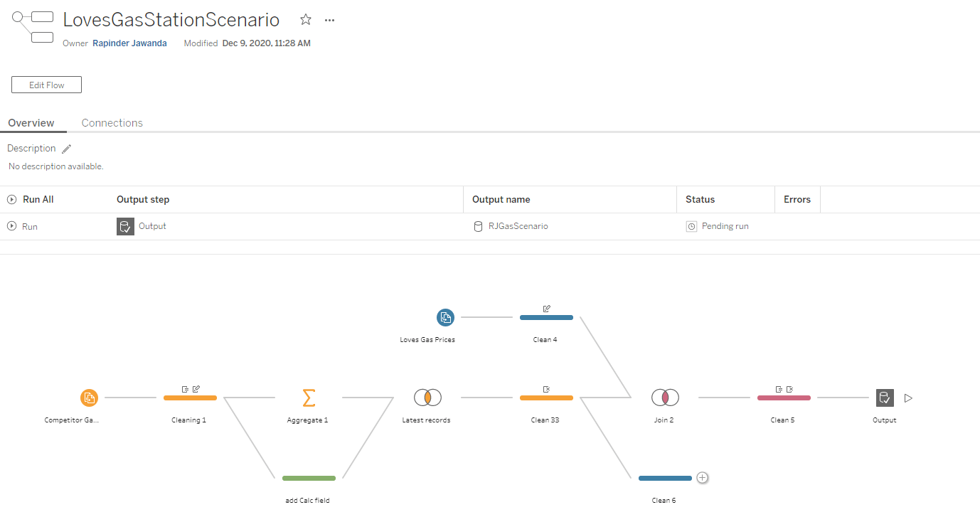Open owner Rapinder Jawanda profile link
The width and height of the screenshot is (980, 522).
(129, 43)
